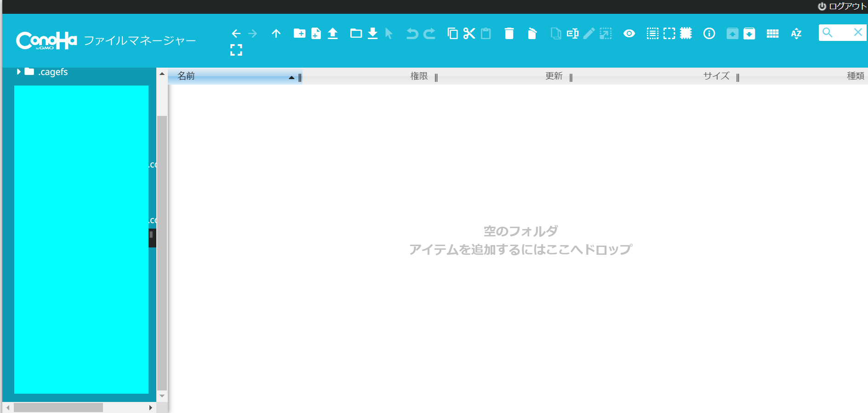Toggle fullscreen with the corner brackets icon
This screenshot has height=413, width=868.
[236, 50]
